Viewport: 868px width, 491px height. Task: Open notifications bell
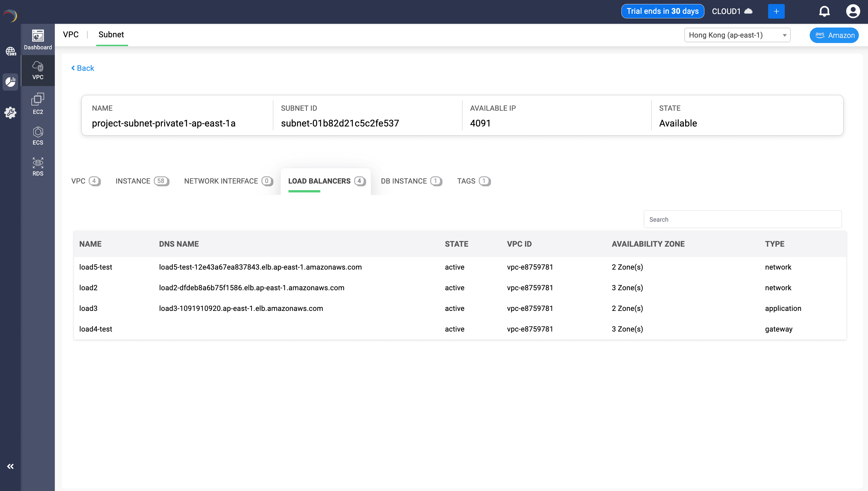[824, 11]
